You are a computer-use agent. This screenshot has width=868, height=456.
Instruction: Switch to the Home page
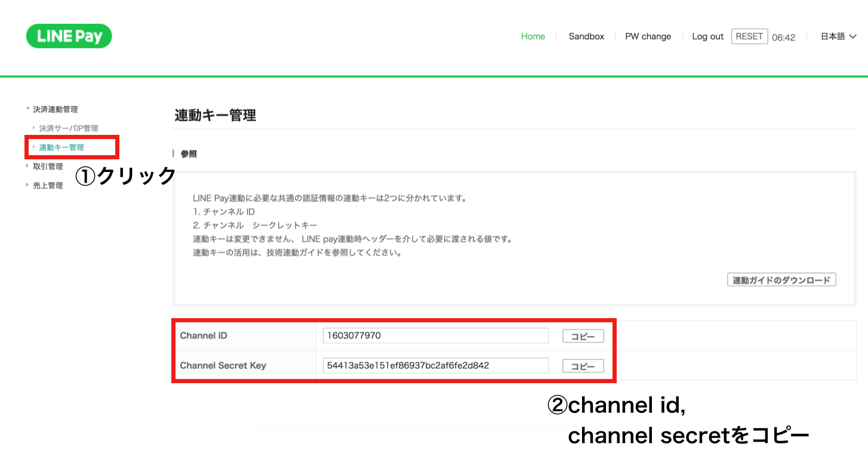(533, 36)
